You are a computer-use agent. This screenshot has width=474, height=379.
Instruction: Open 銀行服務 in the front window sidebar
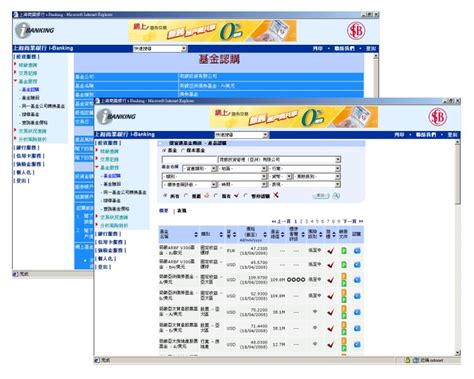click(x=108, y=234)
